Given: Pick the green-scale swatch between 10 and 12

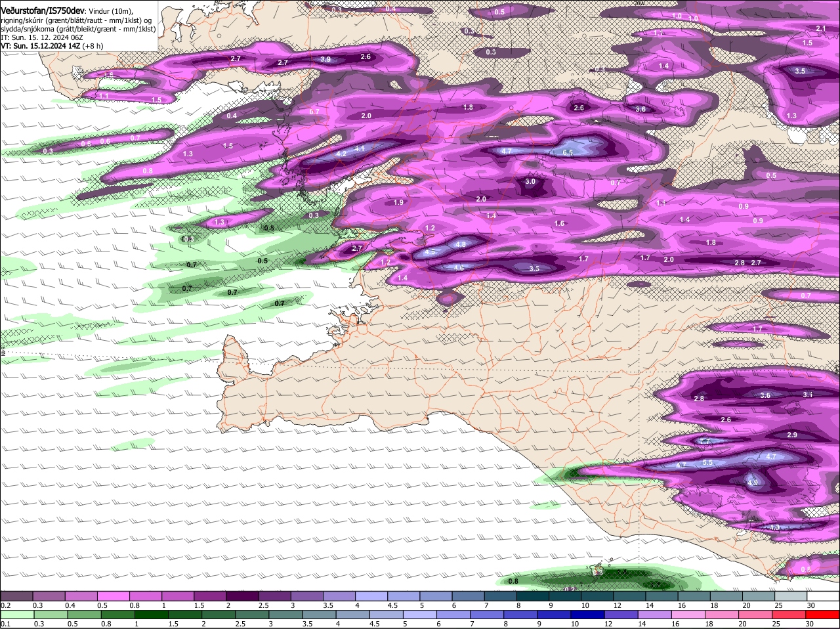Looking at the screenshot, I should click(589, 615).
